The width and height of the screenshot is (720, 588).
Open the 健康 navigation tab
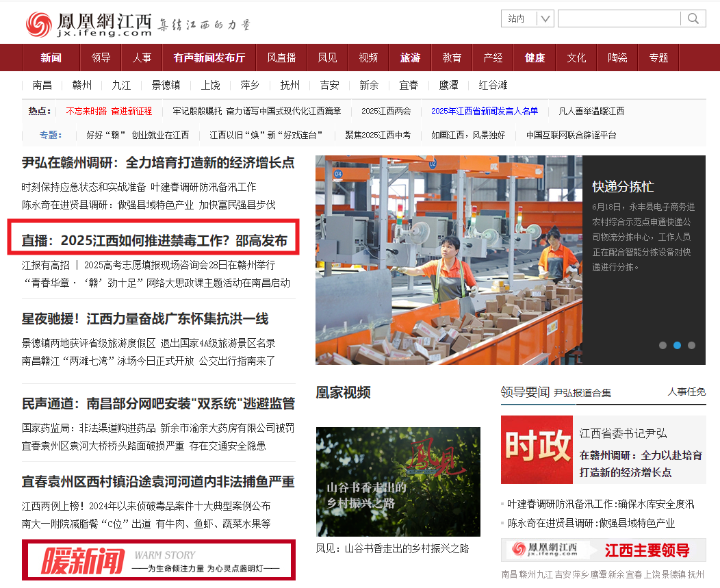(535, 58)
